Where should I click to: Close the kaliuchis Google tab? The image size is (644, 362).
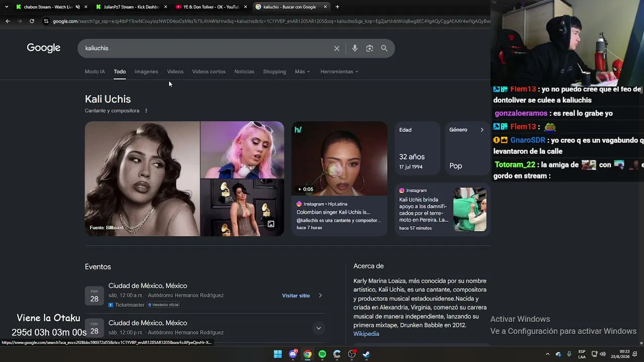(x=325, y=7)
